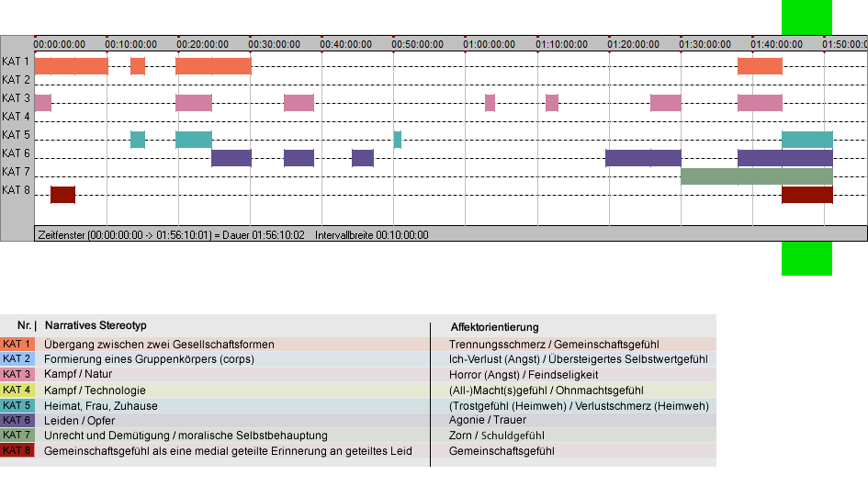Select tiny KAT 5 segment at 00:50:00:00
This screenshot has width=868, height=487.
click(398, 140)
